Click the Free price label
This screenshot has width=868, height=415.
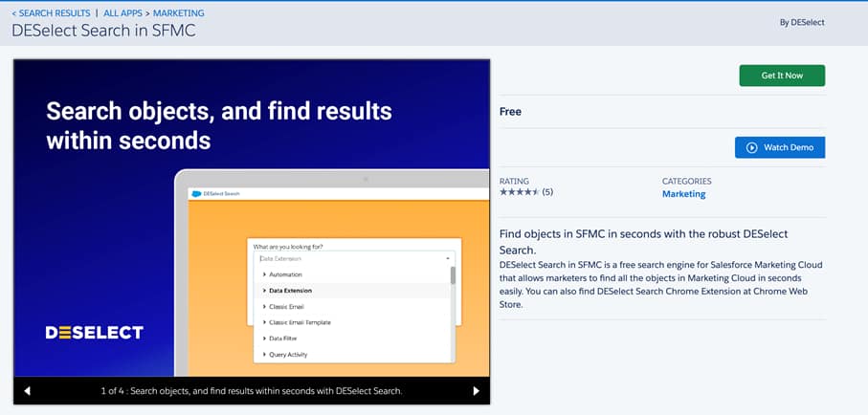(510, 112)
